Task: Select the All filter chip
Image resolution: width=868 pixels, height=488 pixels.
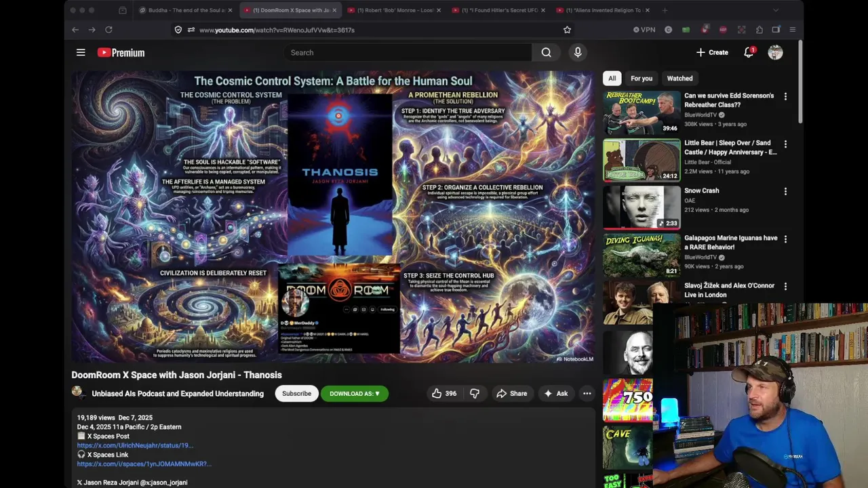Action: (x=612, y=79)
